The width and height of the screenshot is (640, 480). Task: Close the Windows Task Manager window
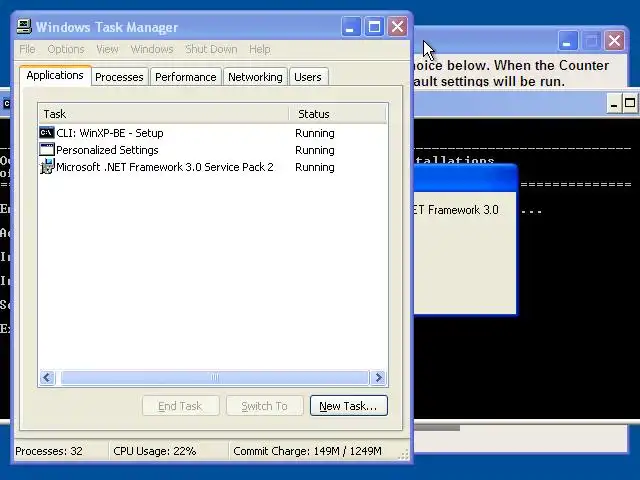[x=397, y=27]
